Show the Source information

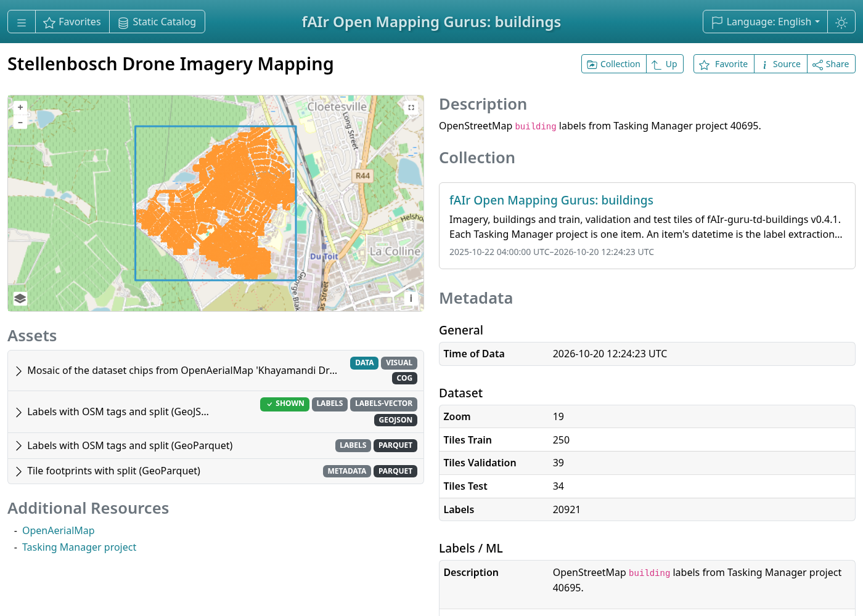coord(780,64)
